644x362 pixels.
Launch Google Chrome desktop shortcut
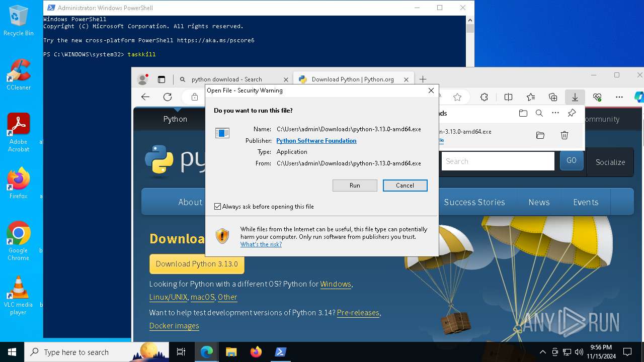19,241
